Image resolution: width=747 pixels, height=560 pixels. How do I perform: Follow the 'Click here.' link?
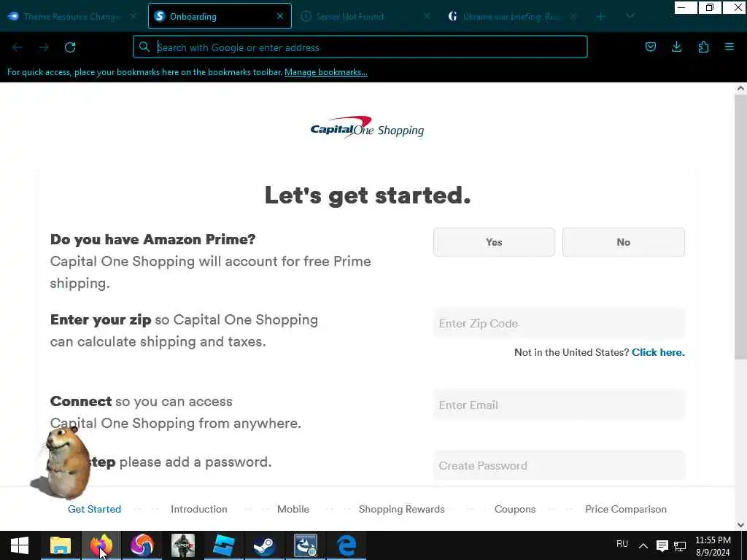658,352
